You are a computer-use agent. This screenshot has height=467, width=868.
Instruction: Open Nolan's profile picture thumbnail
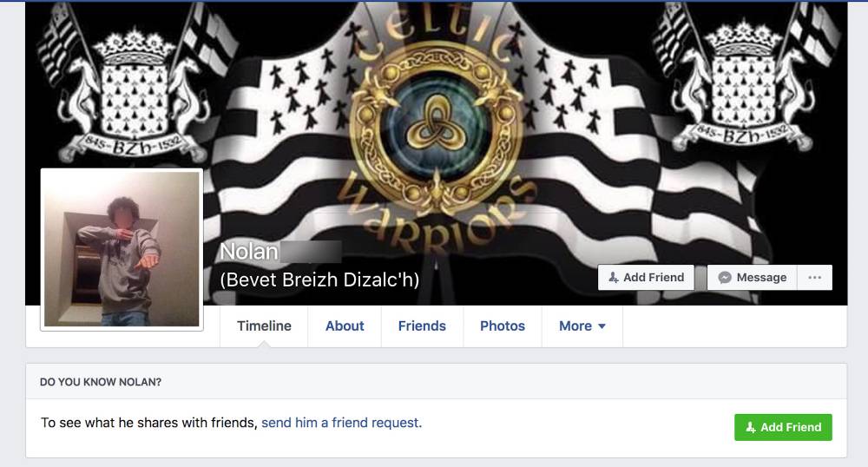tap(122, 249)
